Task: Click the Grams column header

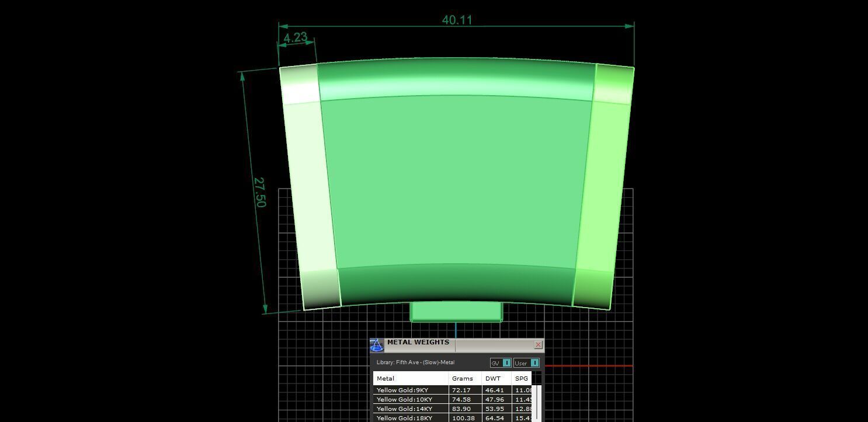Action: pyautogui.click(x=466, y=378)
